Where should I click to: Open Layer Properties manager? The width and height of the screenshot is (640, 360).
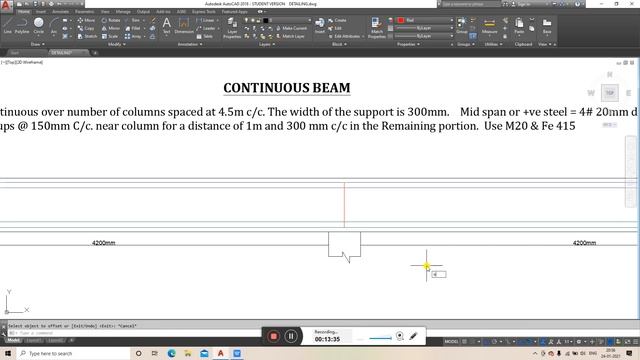[232, 28]
